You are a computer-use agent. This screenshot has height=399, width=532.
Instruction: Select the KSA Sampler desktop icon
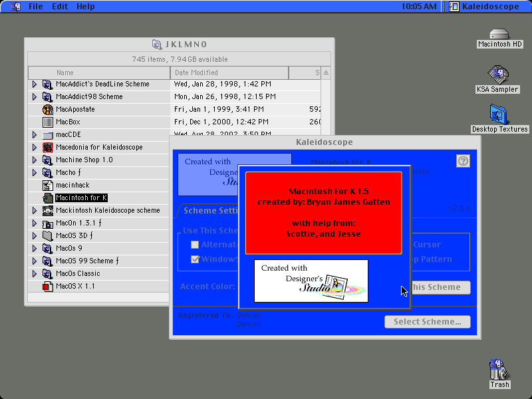[497, 74]
